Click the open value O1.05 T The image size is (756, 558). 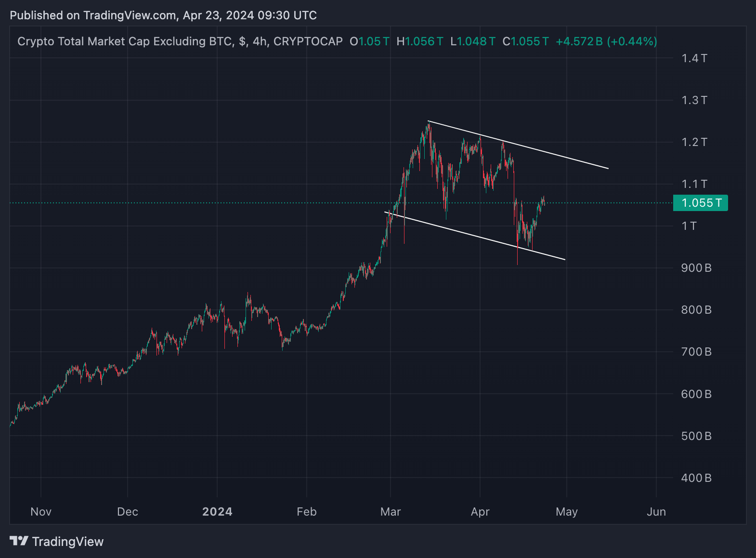point(369,41)
